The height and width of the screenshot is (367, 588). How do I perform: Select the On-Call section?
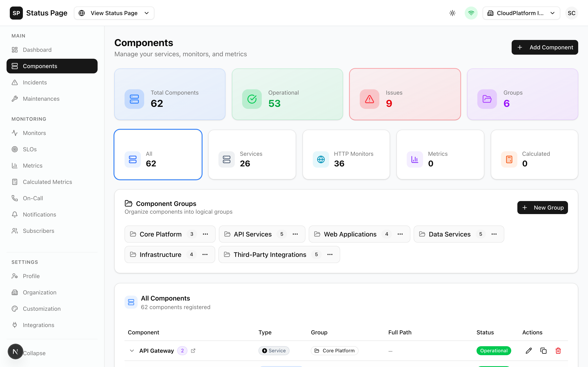[x=33, y=198]
